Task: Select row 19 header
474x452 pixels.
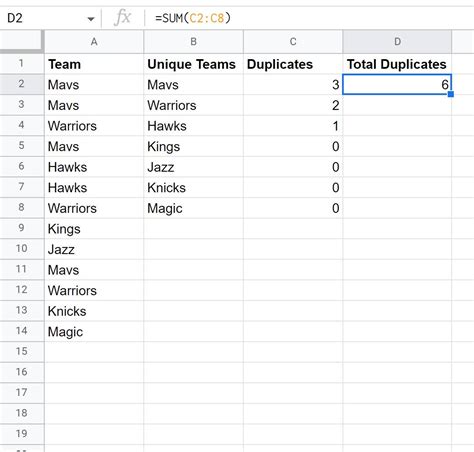Action: click(22, 434)
